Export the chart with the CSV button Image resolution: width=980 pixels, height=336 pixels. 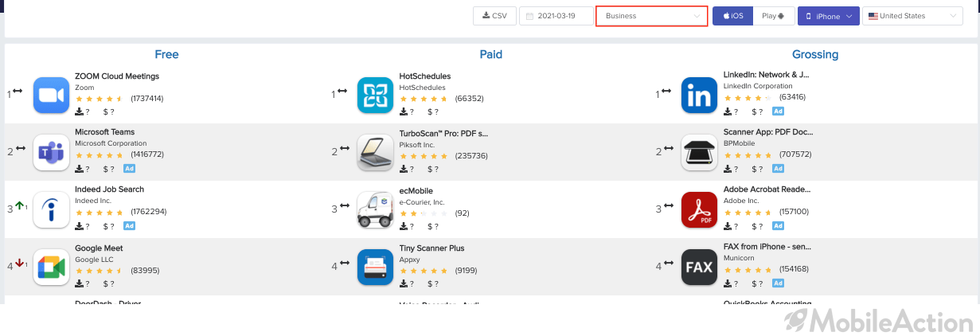tap(494, 16)
